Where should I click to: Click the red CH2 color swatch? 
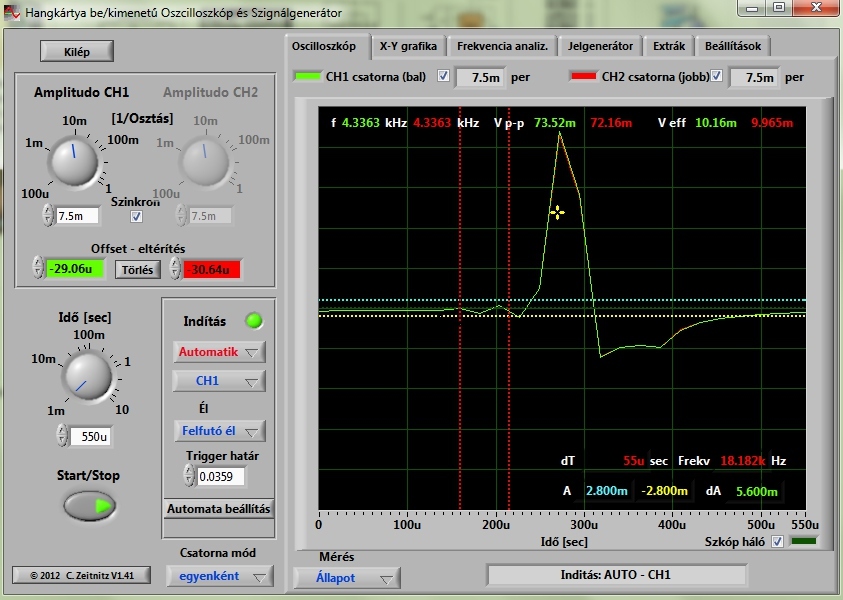pos(584,76)
